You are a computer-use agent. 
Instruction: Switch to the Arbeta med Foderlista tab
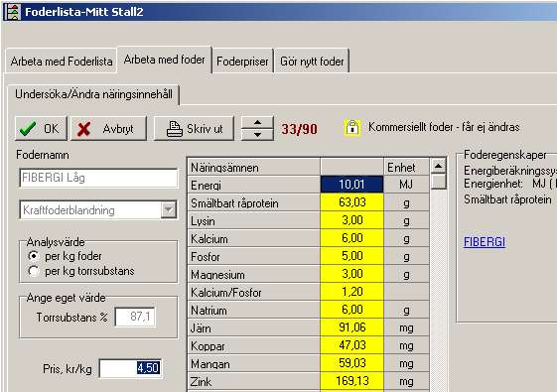pos(62,62)
